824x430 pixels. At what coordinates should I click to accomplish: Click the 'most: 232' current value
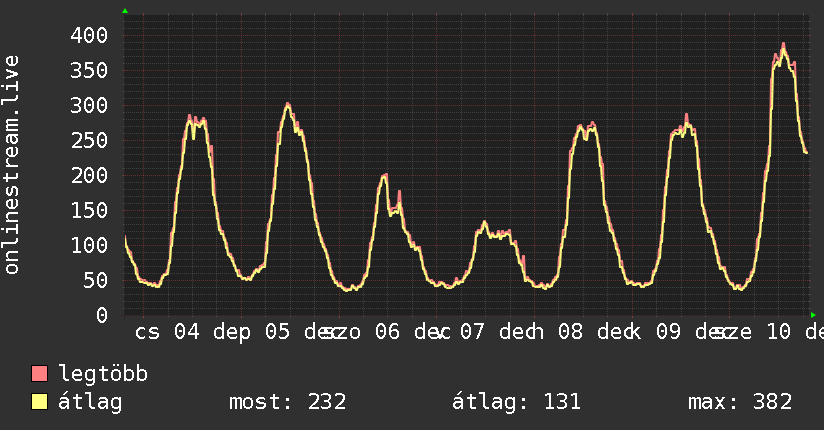point(287,402)
